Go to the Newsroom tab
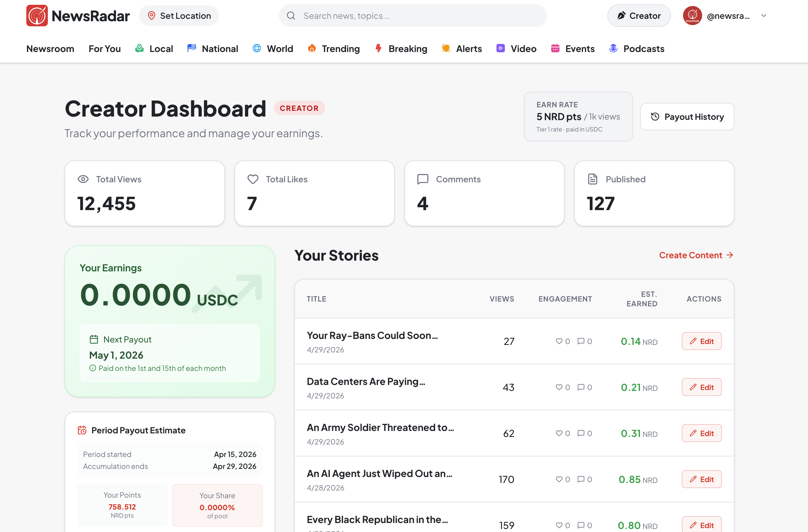This screenshot has height=532, width=808. pos(50,48)
